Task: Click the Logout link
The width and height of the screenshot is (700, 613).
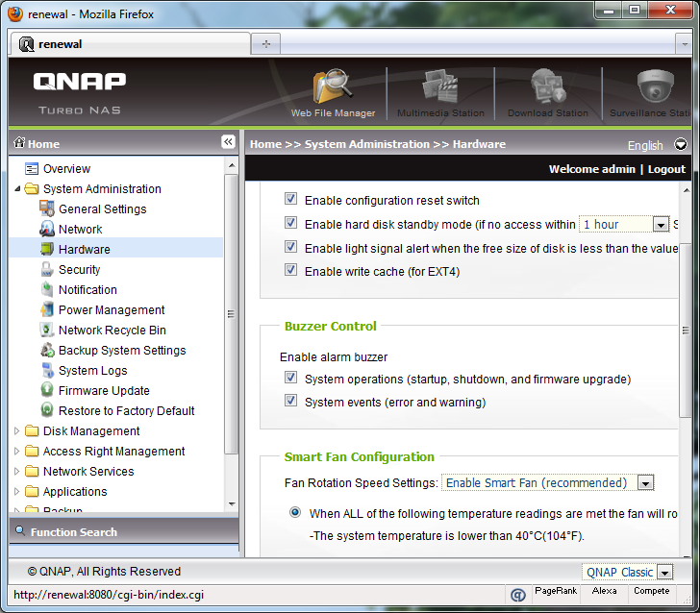Action: (x=665, y=169)
